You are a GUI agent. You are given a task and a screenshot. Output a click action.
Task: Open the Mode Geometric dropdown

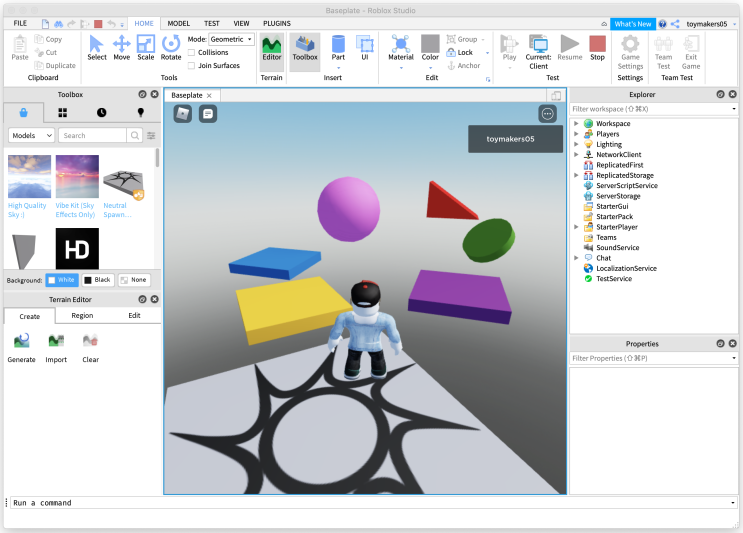(231, 39)
